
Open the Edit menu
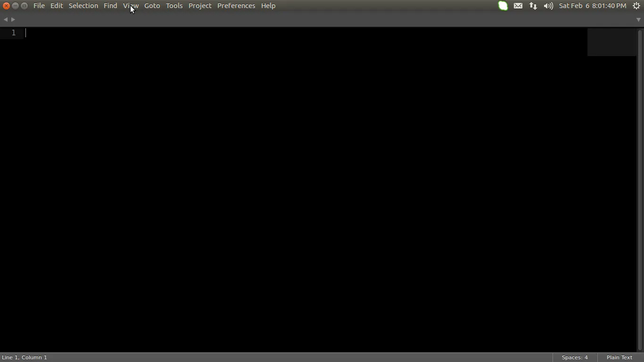57,6
